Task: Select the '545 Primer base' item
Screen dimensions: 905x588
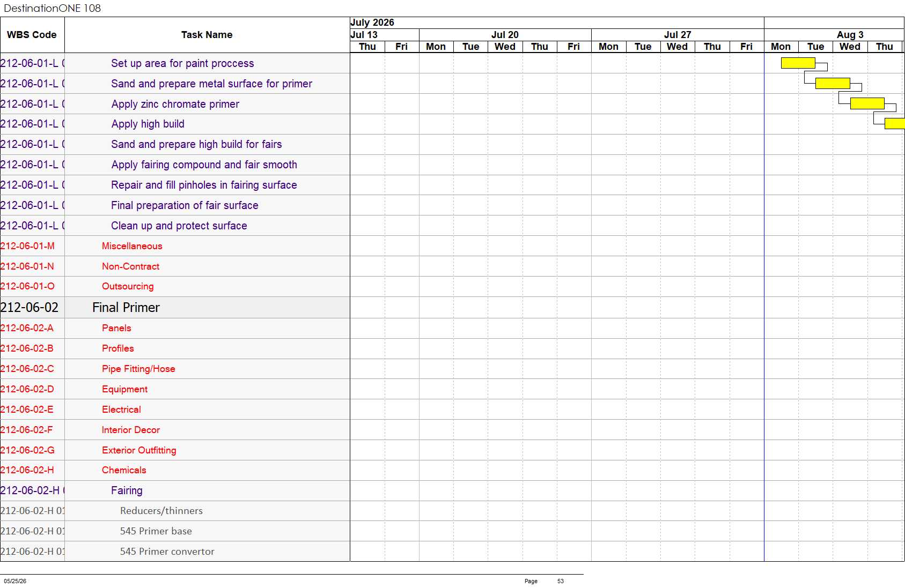Action: coord(156,531)
